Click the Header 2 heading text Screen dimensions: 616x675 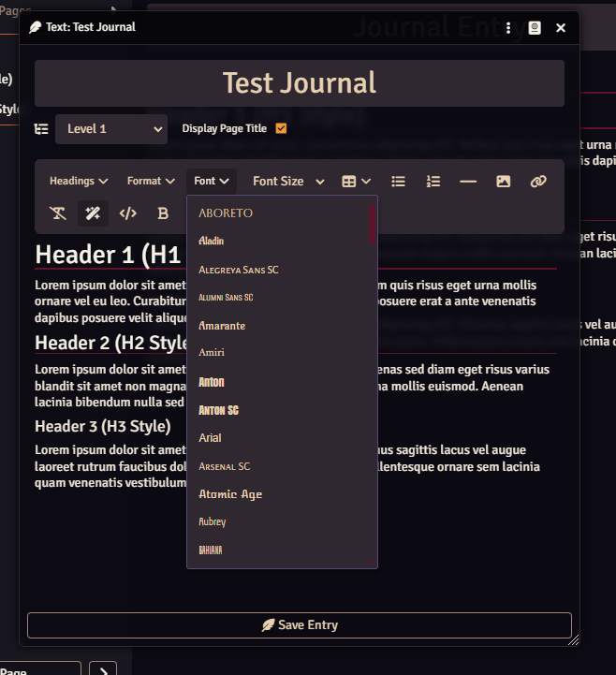click(111, 343)
